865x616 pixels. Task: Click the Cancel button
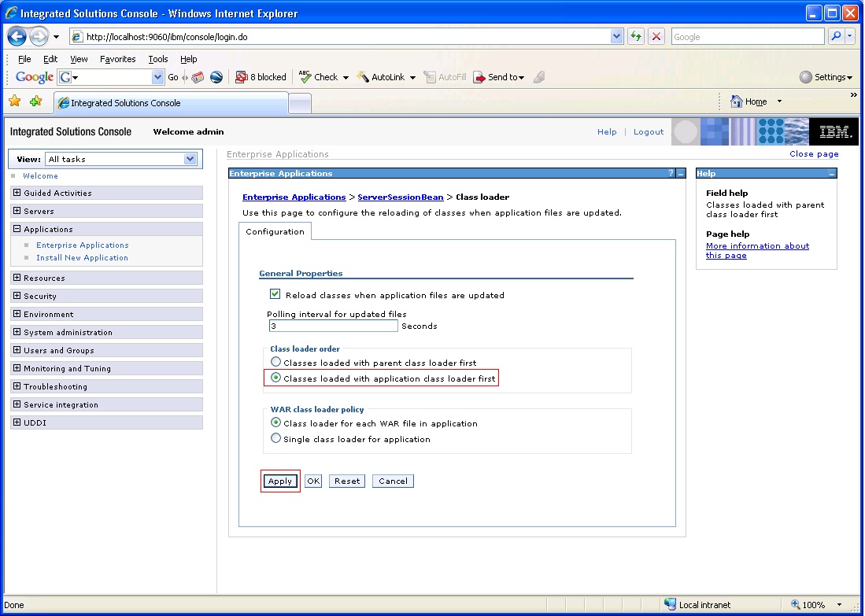pyautogui.click(x=393, y=481)
